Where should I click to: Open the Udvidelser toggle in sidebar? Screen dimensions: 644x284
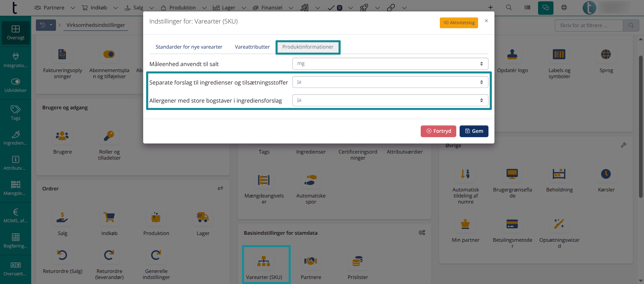click(x=15, y=85)
